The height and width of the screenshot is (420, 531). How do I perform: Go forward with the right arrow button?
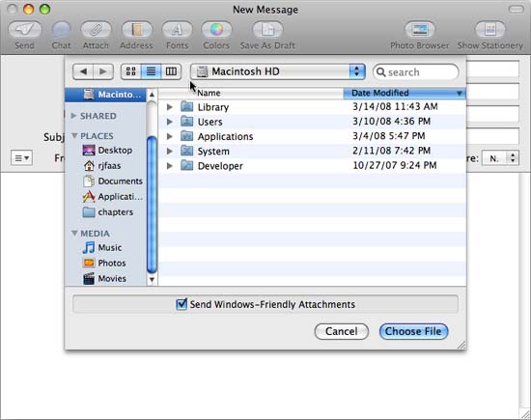pyautogui.click(x=103, y=71)
